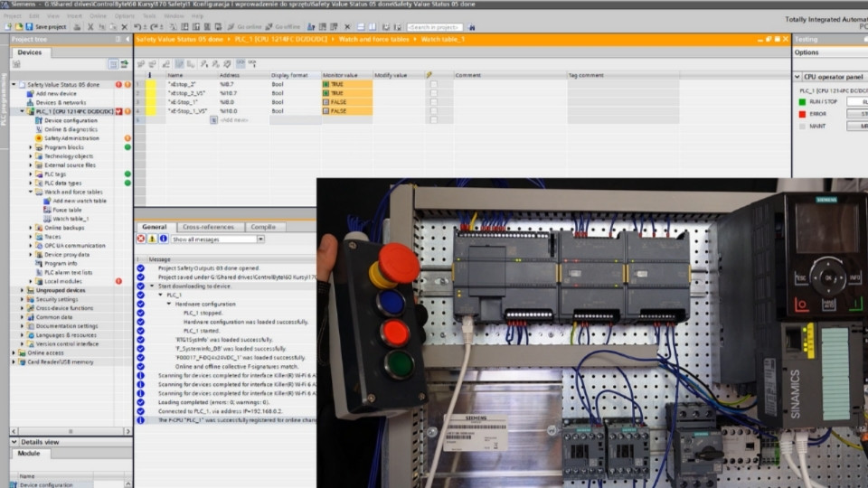
Task: Open Watch table_1 in project tree
Action: [x=69, y=219]
